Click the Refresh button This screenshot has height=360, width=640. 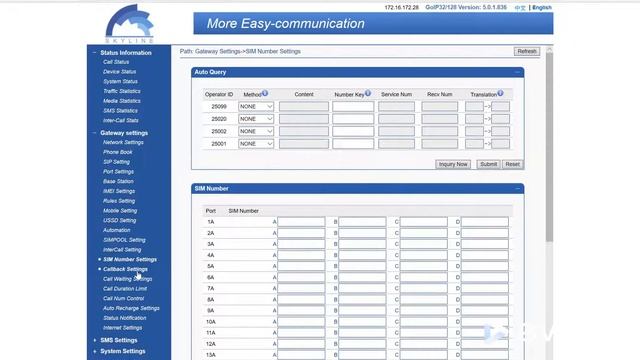(x=527, y=51)
